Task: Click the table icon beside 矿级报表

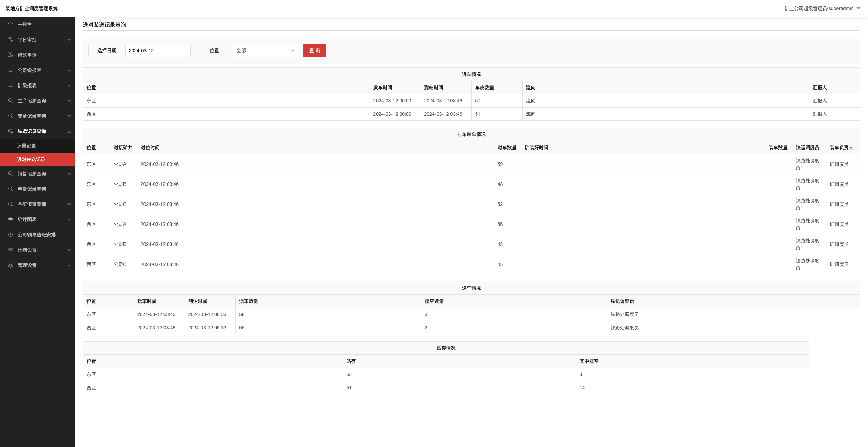Action: [11, 85]
